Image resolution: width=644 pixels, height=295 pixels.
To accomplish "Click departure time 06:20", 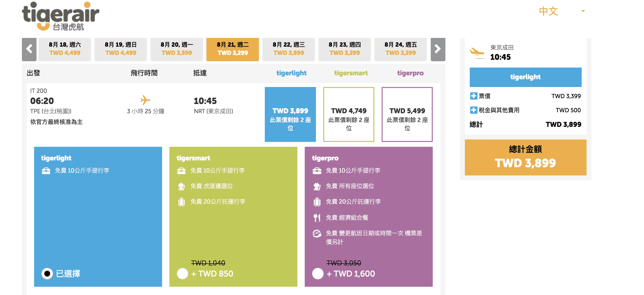I will point(42,101).
